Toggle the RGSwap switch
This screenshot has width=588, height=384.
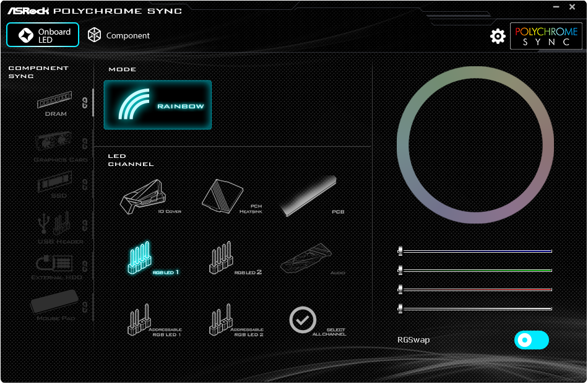(531, 340)
